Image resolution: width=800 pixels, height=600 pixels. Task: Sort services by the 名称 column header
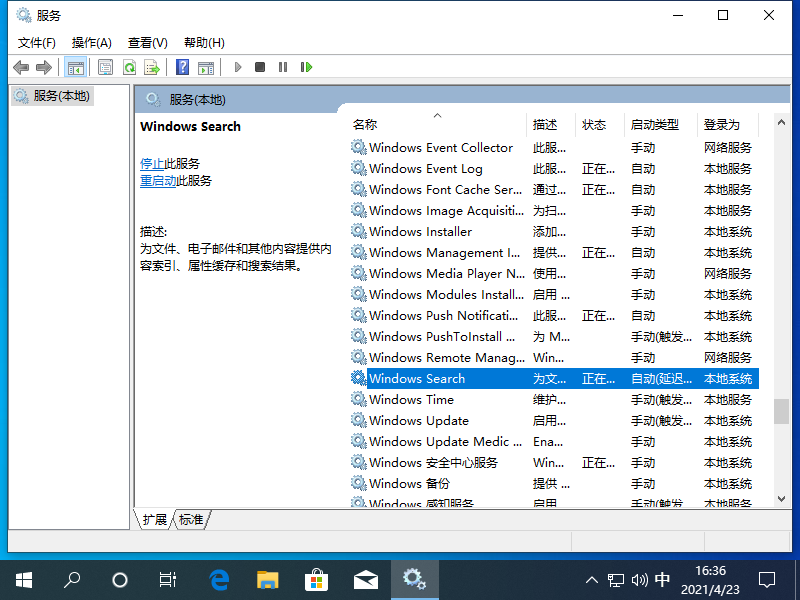[365, 125]
